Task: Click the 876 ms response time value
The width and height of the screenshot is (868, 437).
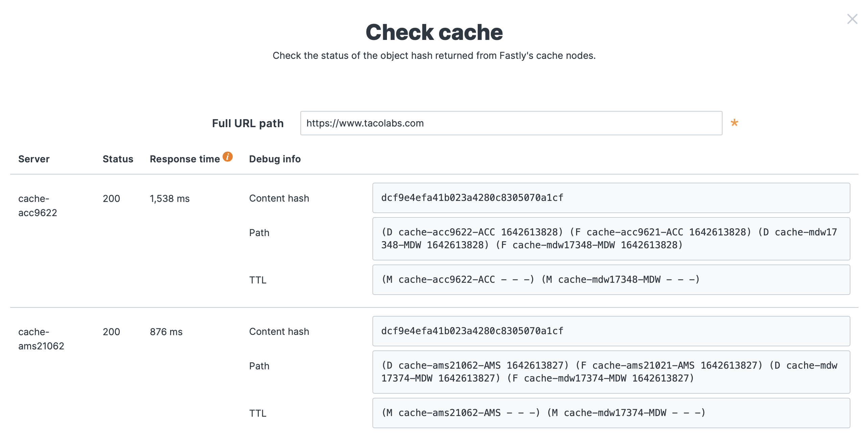Action: 166,332
